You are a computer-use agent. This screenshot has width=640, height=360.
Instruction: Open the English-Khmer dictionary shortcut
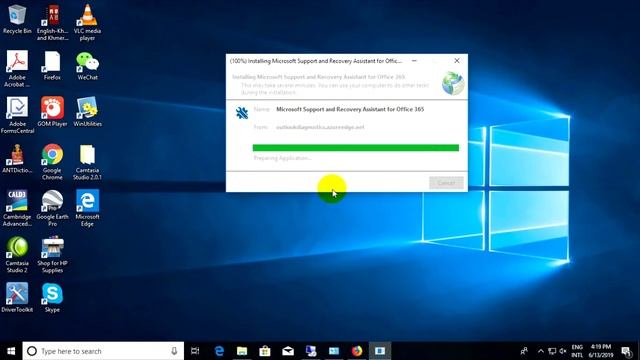point(52,22)
